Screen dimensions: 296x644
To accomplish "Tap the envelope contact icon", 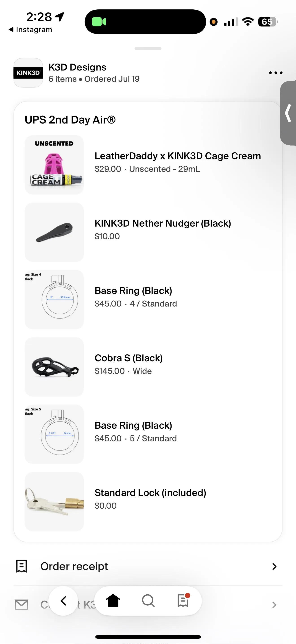I will (x=22, y=605).
